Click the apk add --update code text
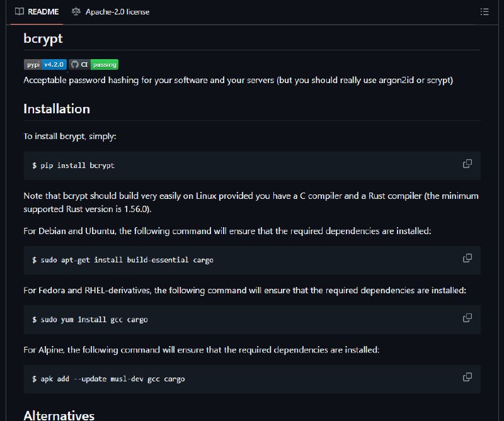This screenshot has width=504, height=421. (108, 379)
